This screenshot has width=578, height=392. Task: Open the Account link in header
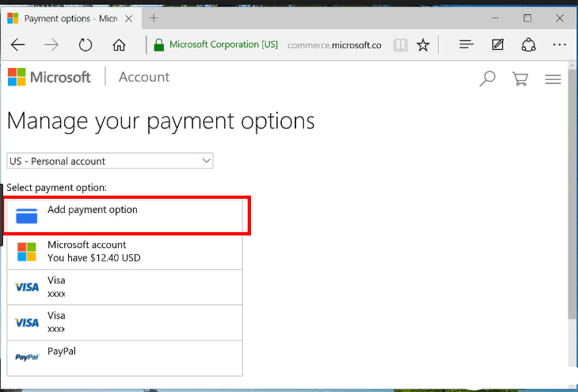click(x=144, y=77)
